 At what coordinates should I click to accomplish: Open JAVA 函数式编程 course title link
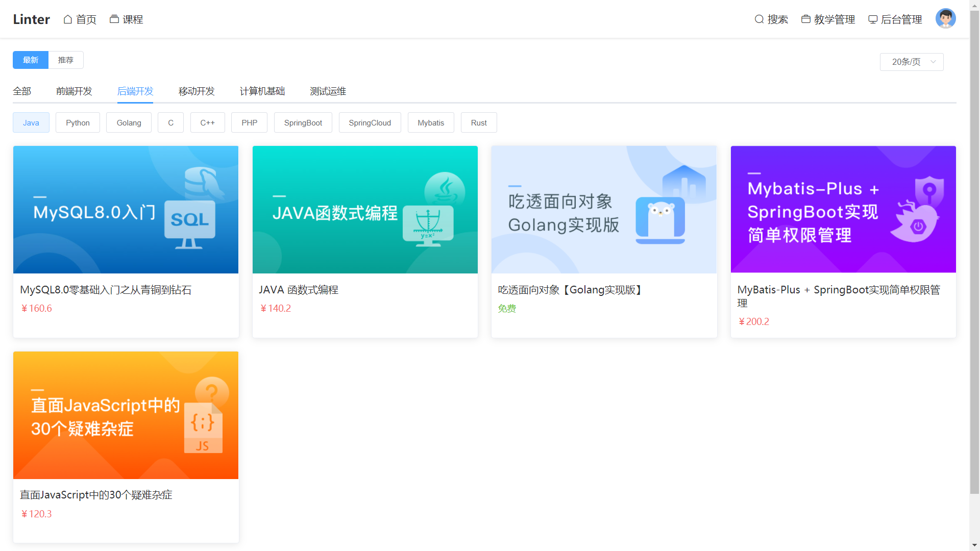point(299,290)
